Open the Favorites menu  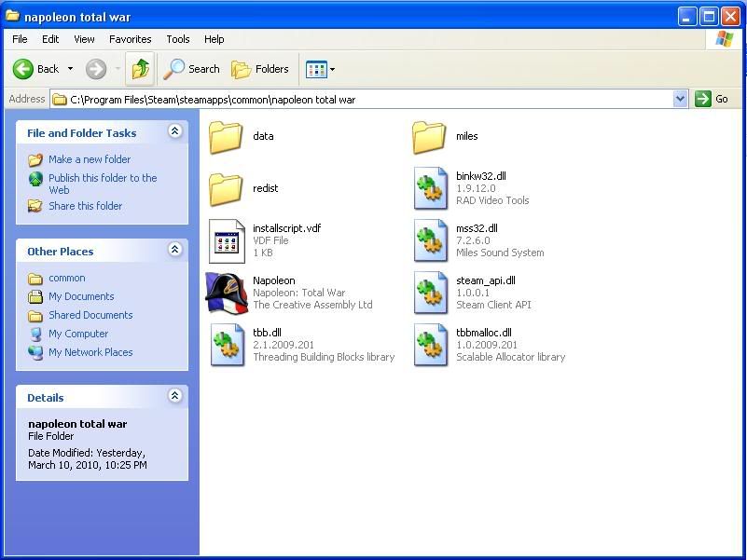130,39
